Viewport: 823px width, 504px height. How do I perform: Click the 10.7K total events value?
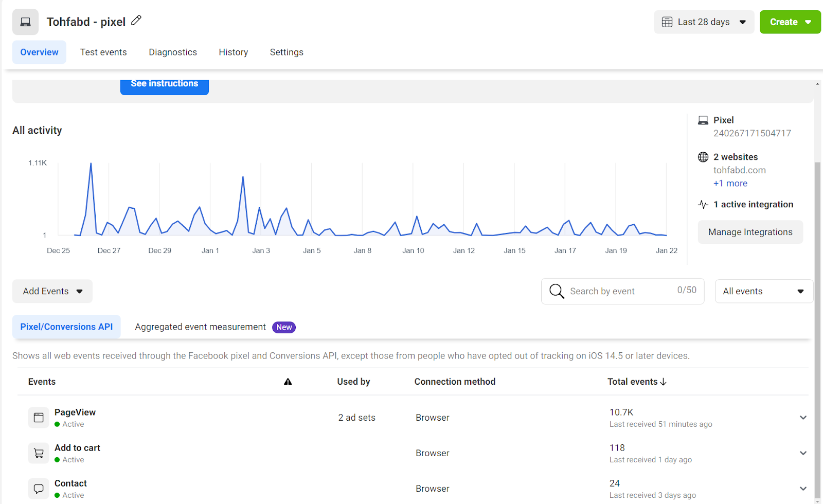coord(621,412)
